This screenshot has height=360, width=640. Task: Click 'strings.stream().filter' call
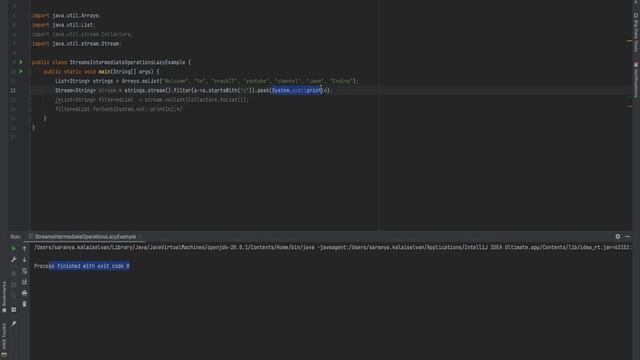point(158,91)
